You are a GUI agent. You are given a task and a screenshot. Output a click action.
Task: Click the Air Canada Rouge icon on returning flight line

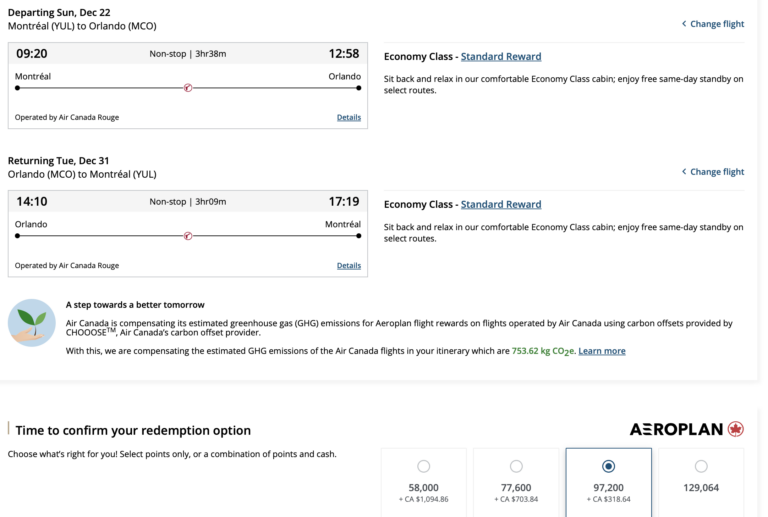[188, 236]
